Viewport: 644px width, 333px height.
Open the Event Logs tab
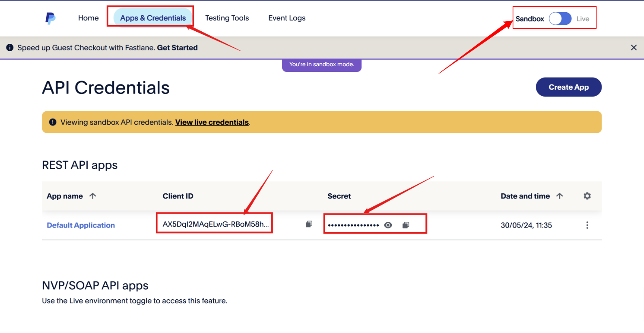287,18
